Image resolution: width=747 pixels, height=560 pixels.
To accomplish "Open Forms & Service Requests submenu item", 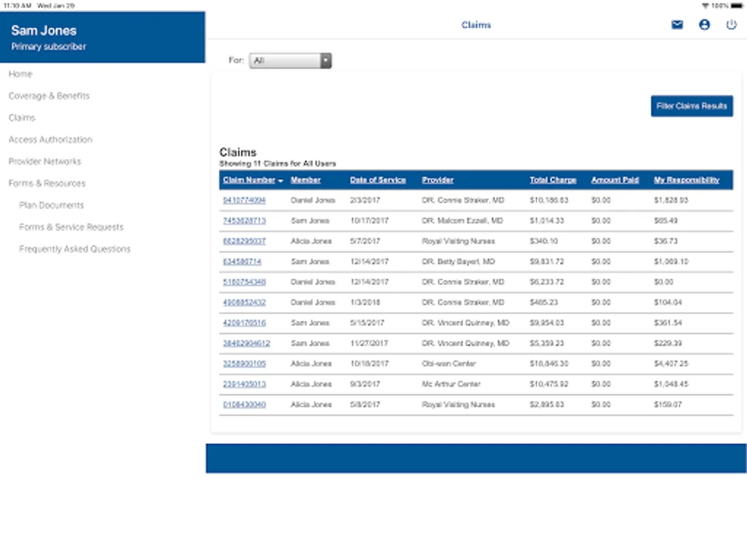I will pos(72,227).
